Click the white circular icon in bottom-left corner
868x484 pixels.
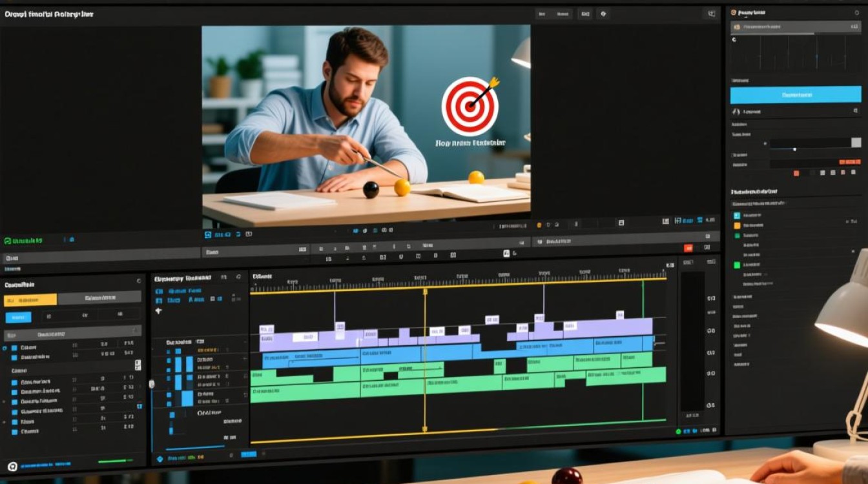point(12,466)
